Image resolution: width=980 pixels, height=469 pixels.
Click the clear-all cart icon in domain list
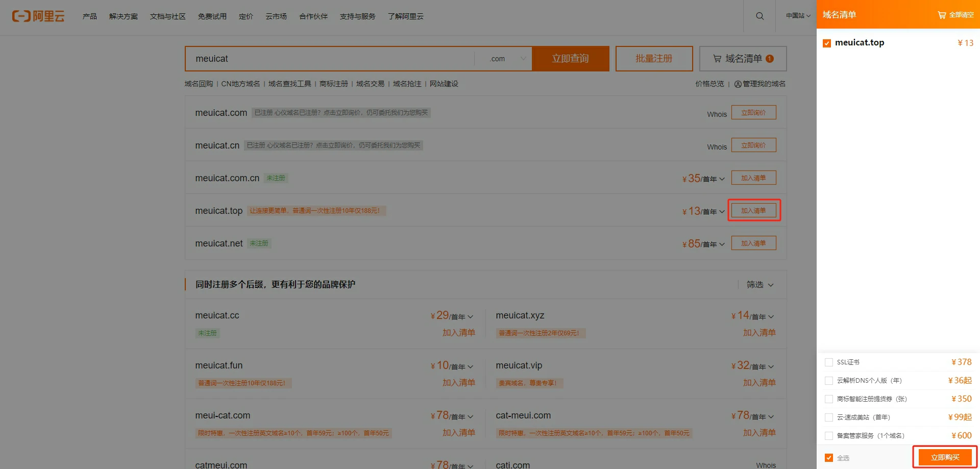coord(942,15)
